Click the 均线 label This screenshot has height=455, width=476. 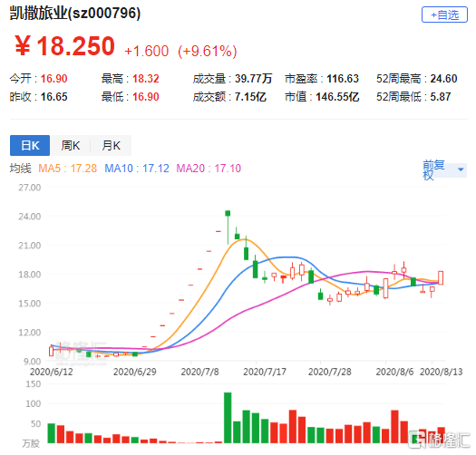point(20,169)
